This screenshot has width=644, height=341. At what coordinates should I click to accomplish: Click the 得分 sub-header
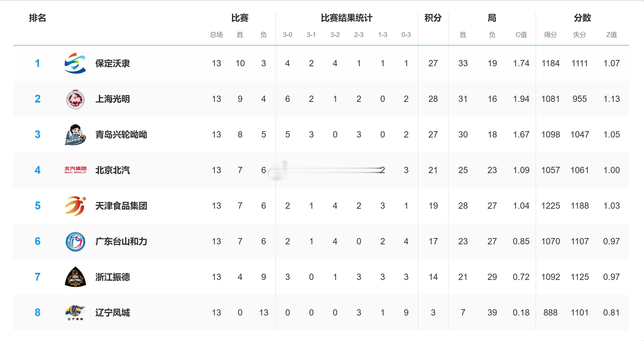(550, 35)
